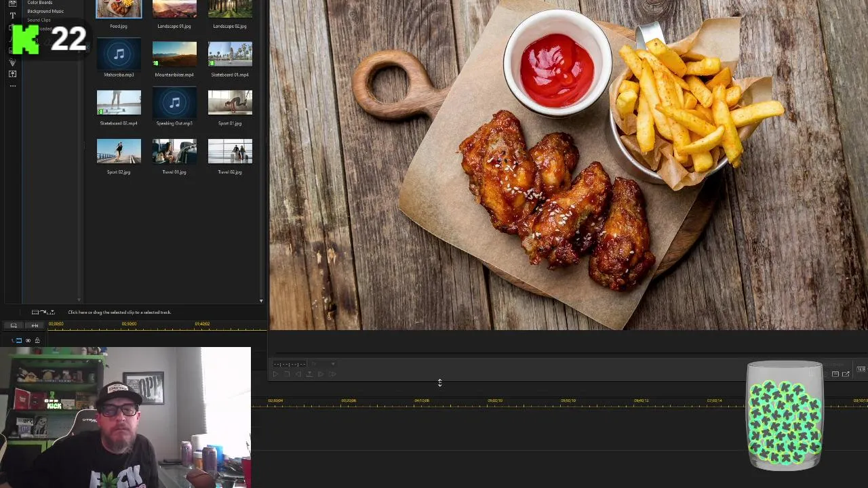
Task: Select the Travel 01.jpg thumbnail
Action: coord(174,151)
